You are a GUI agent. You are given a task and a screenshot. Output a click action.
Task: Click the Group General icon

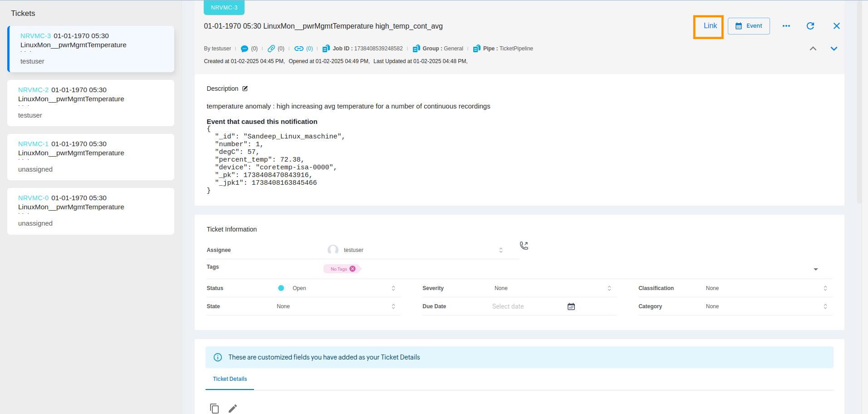pyautogui.click(x=416, y=49)
